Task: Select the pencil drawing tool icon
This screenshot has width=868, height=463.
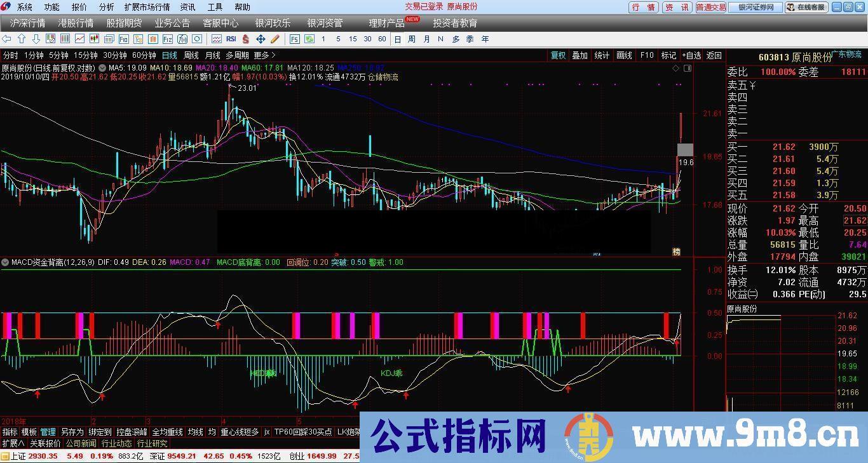Action: 275,39
